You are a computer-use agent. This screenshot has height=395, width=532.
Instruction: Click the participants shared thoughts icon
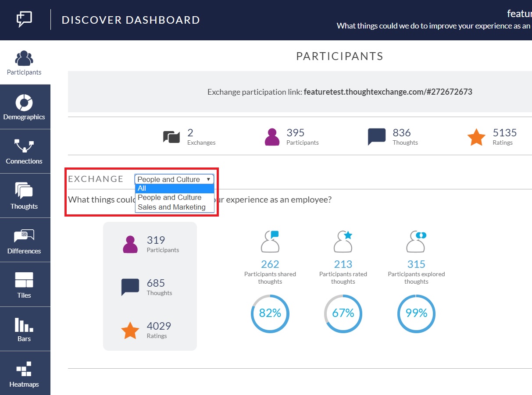pos(270,242)
